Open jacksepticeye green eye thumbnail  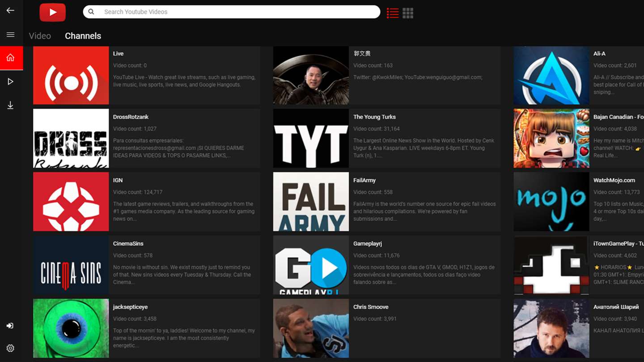click(x=71, y=328)
